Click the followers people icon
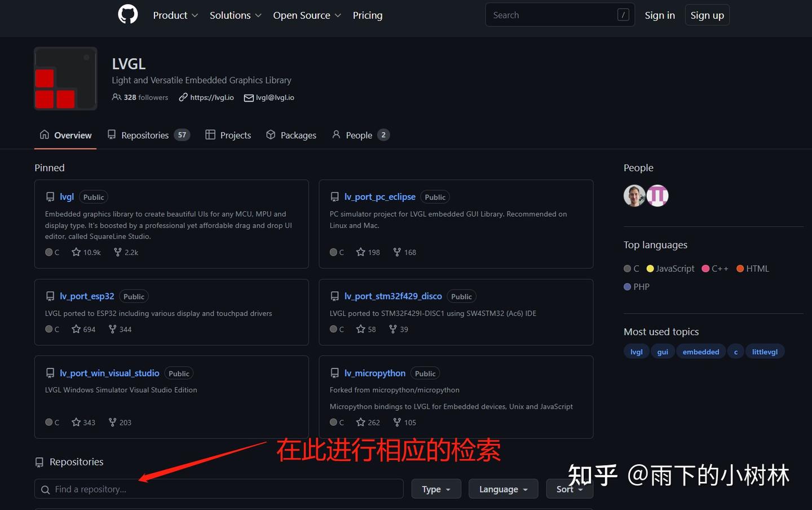Screen dimensions: 812x510 [117, 97]
